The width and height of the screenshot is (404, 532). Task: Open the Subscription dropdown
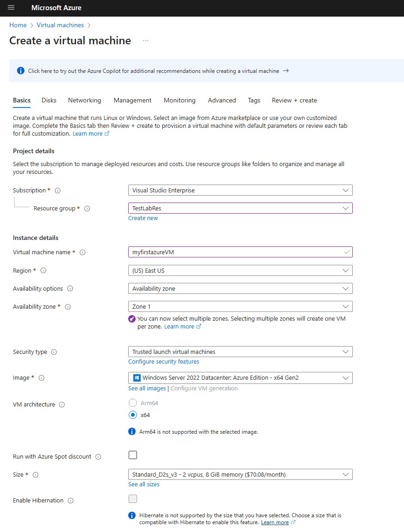(240, 191)
